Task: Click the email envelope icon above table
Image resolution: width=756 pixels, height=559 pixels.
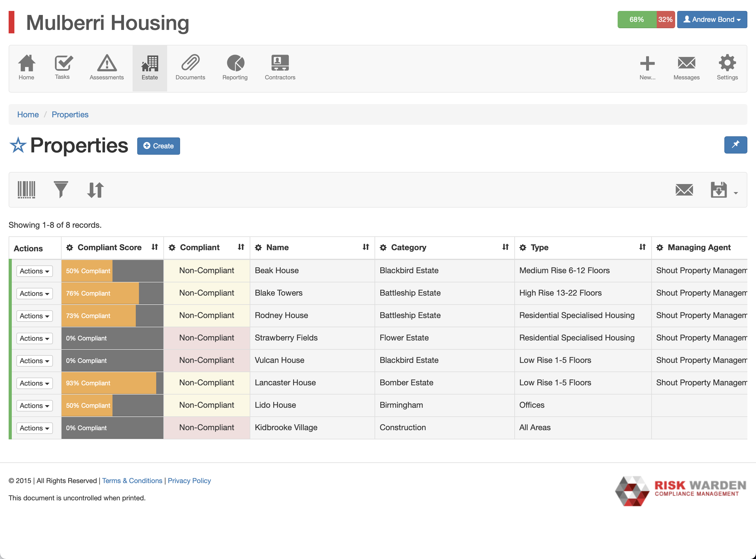Action: coord(684,190)
